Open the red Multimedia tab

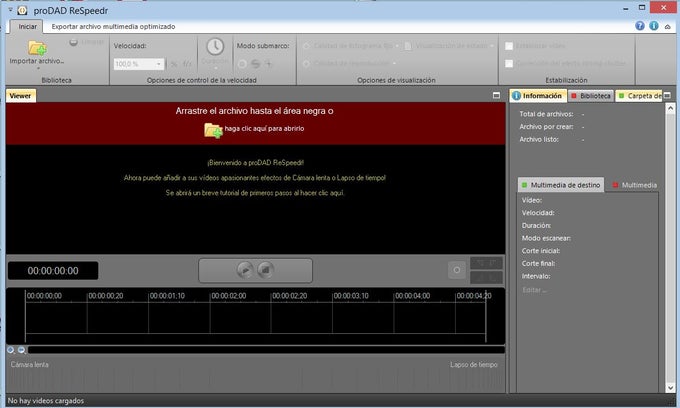[634, 185]
